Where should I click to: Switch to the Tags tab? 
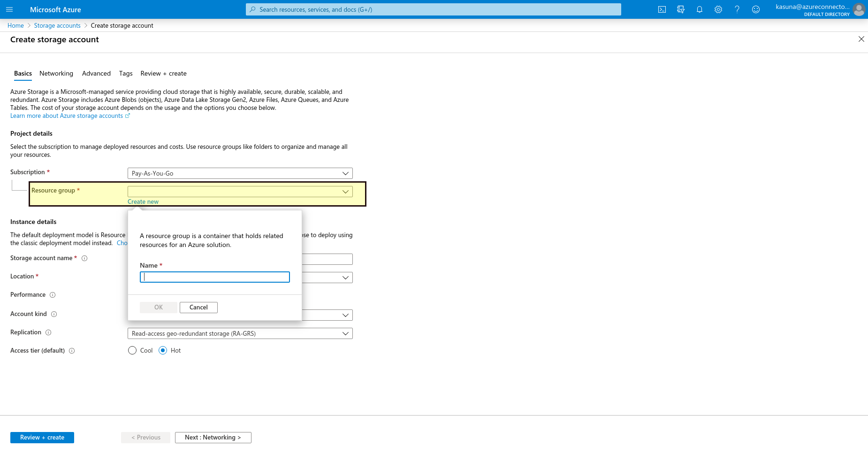coord(126,73)
